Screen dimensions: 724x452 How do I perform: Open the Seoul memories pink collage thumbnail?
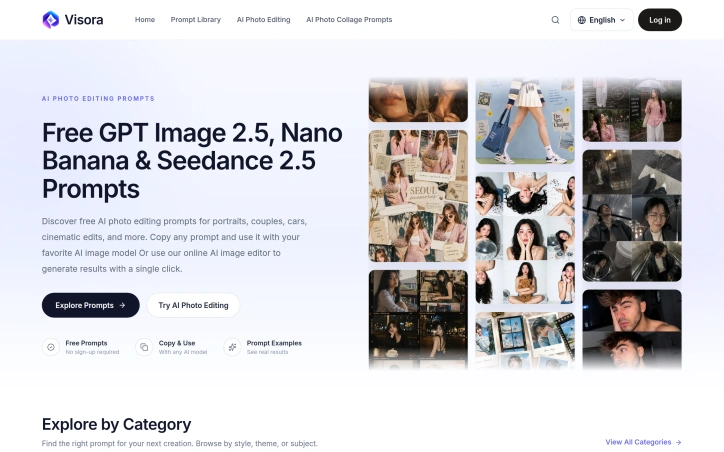418,196
